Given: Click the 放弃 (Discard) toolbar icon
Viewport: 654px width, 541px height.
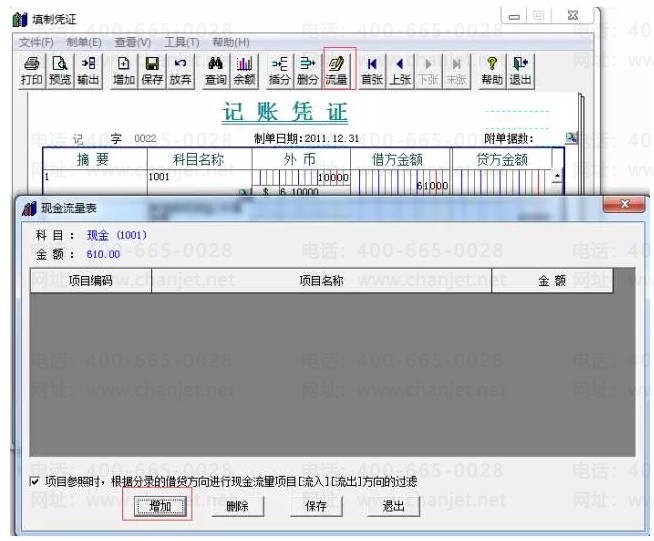Looking at the screenshot, I should coord(180,71).
